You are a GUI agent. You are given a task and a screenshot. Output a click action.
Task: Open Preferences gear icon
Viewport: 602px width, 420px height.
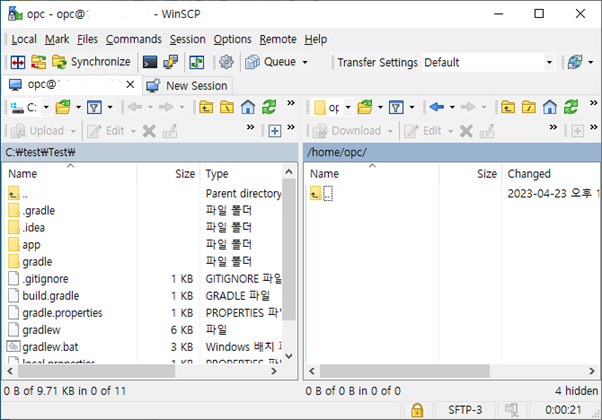(226, 62)
